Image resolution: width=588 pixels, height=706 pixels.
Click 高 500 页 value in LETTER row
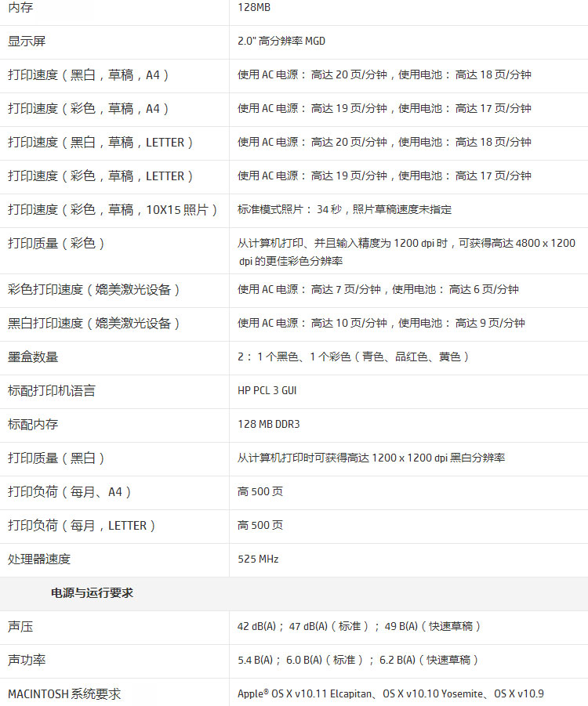260,526
